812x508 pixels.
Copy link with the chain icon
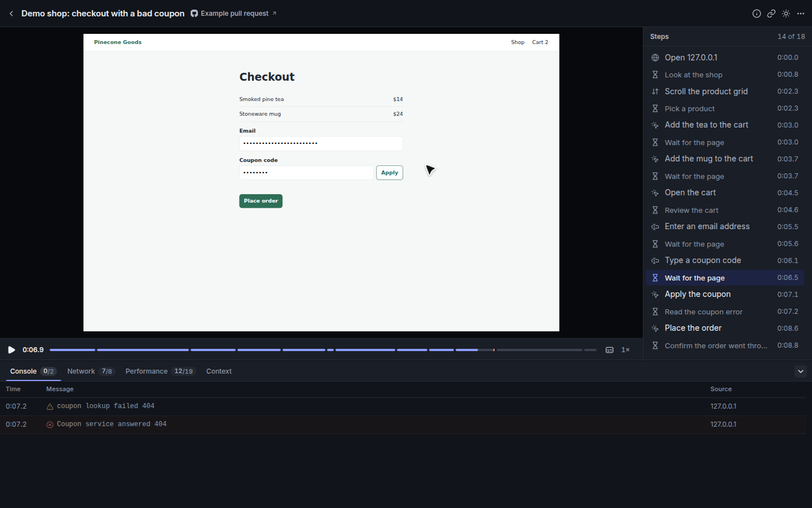coord(771,14)
